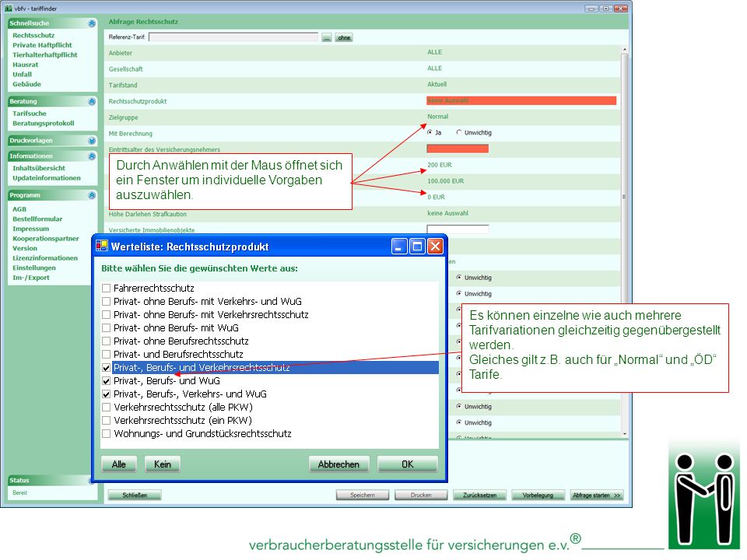The image size is (747, 560).
Task: Check Privat- und Berufsrechtsschutz
Action: [x=107, y=355]
